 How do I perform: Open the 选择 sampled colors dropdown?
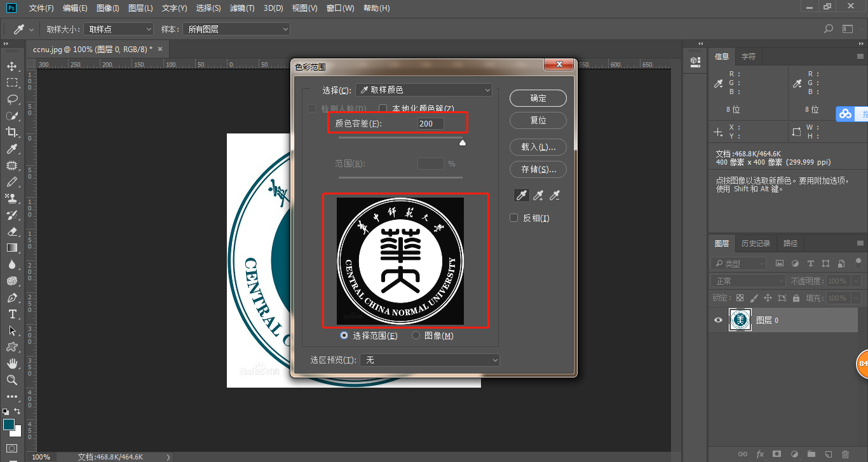click(x=424, y=90)
